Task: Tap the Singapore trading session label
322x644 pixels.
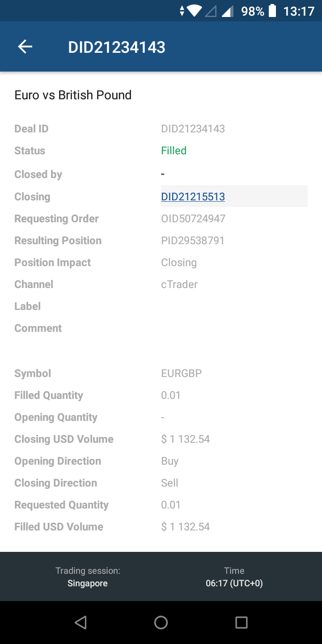Action: pos(88,583)
